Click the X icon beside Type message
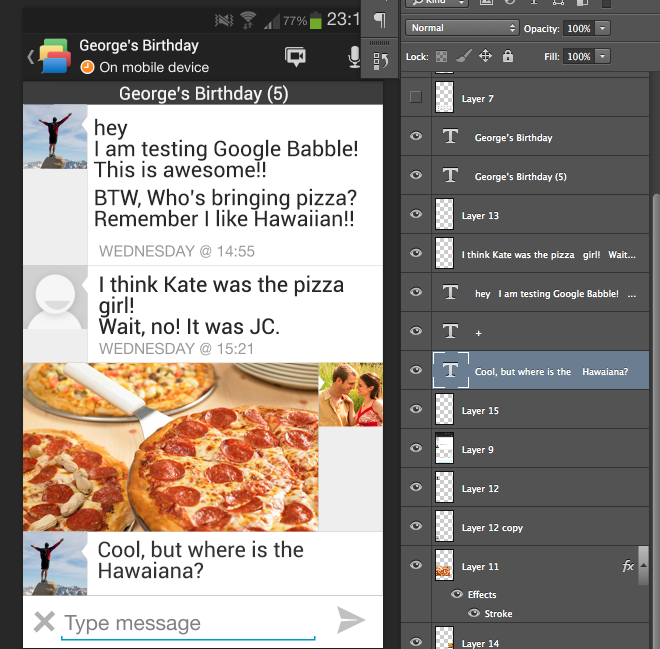The image size is (660, 649). pos(44,622)
